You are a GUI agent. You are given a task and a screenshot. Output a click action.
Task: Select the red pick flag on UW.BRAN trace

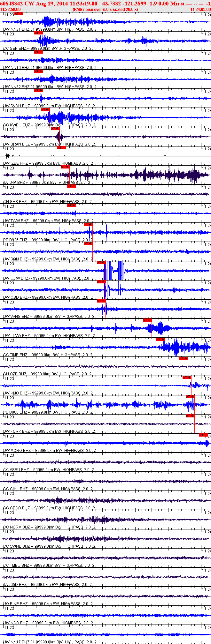[x=55, y=129]
